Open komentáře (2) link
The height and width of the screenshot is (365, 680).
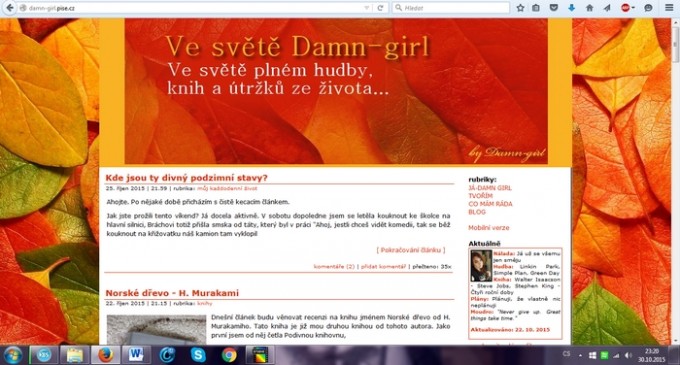(x=334, y=267)
